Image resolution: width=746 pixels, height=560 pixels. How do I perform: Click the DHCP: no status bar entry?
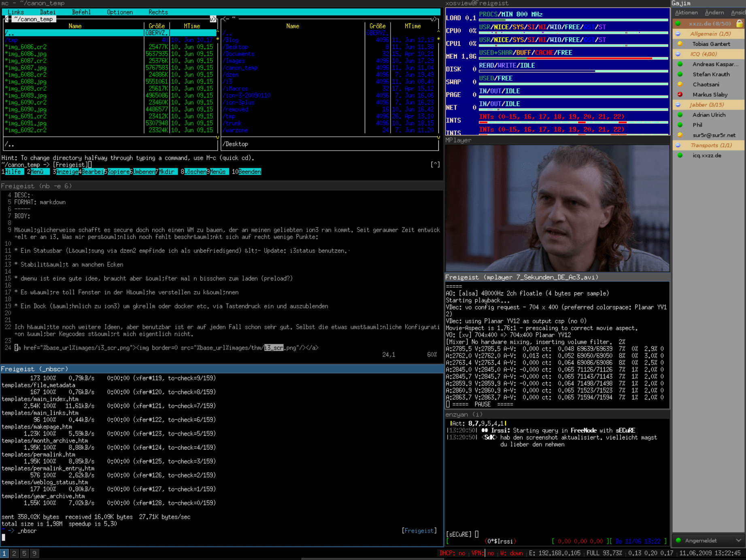coord(452,553)
